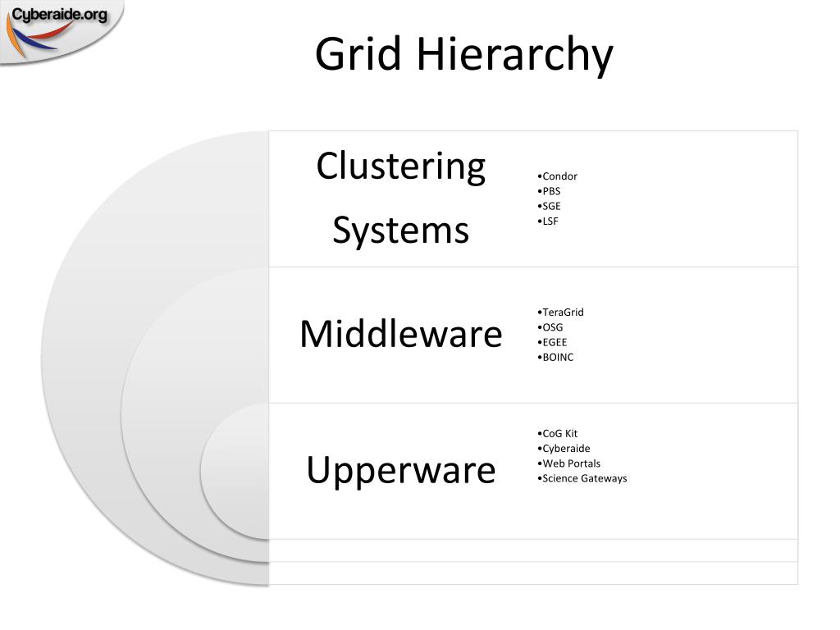Click the 'Systems' heading word
Viewport: 840px width, 630px height.
400,231
